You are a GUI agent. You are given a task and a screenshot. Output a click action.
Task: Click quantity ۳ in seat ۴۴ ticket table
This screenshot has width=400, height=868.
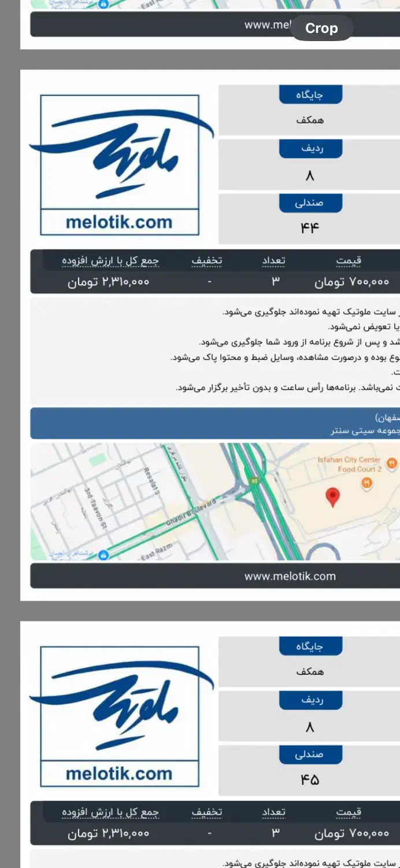pyautogui.click(x=276, y=281)
